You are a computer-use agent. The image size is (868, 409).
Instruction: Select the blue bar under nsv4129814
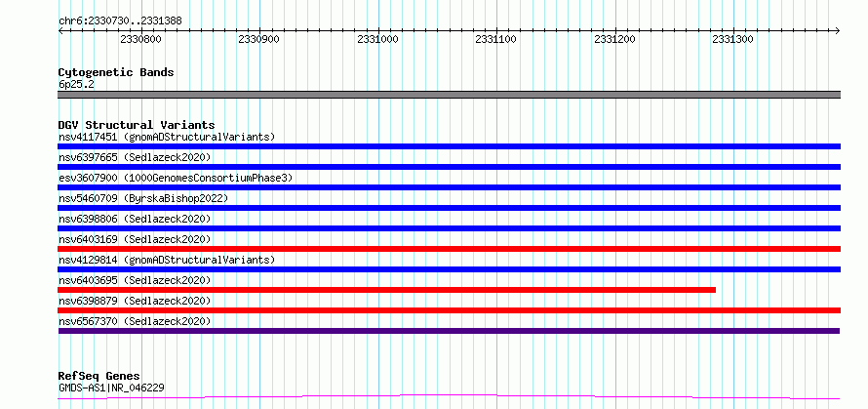point(449,269)
